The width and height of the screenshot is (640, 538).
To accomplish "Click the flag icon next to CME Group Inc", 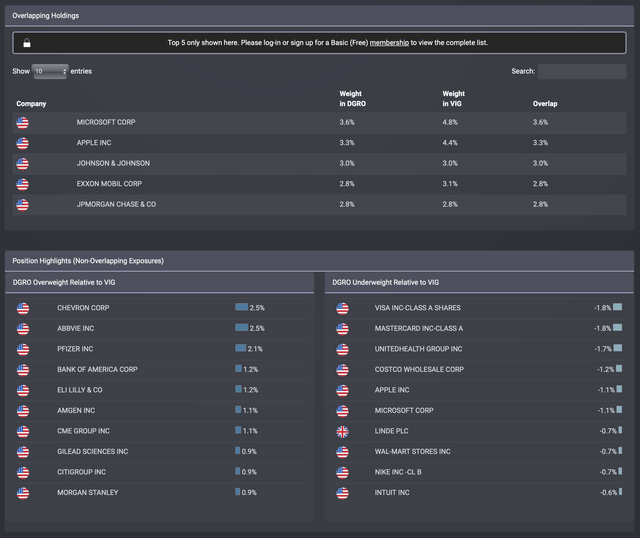I will coord(23,431).
